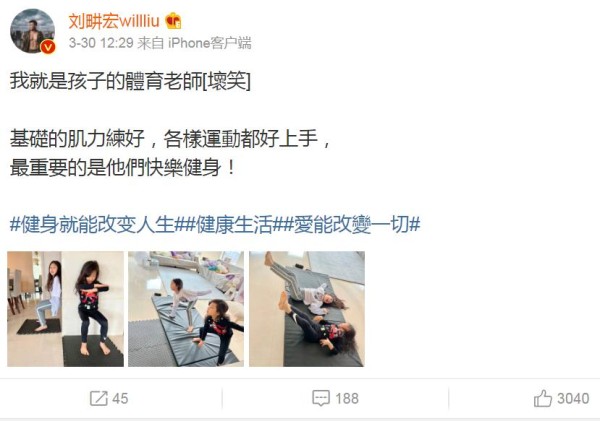Viewport: 600px width, 421px height.
Task: Click the repost count 45
Action: pyautogui.click(x=120, y=399)
